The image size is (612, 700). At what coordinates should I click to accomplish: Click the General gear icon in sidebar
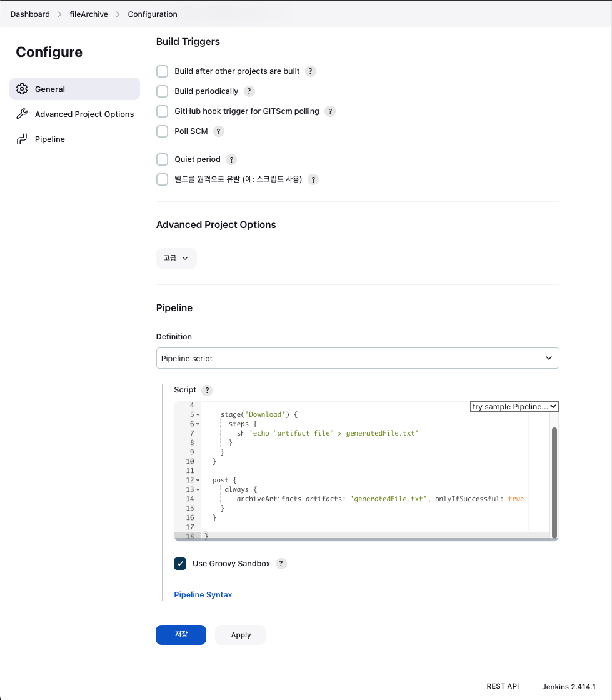pos(22,89)
